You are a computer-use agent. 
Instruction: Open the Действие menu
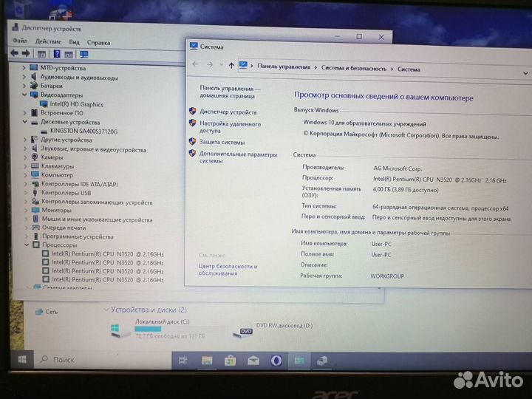pos(48,41)
